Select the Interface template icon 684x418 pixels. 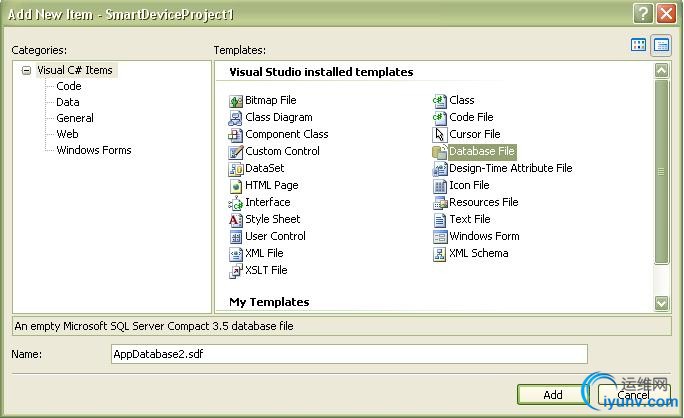tap(236, 203)
